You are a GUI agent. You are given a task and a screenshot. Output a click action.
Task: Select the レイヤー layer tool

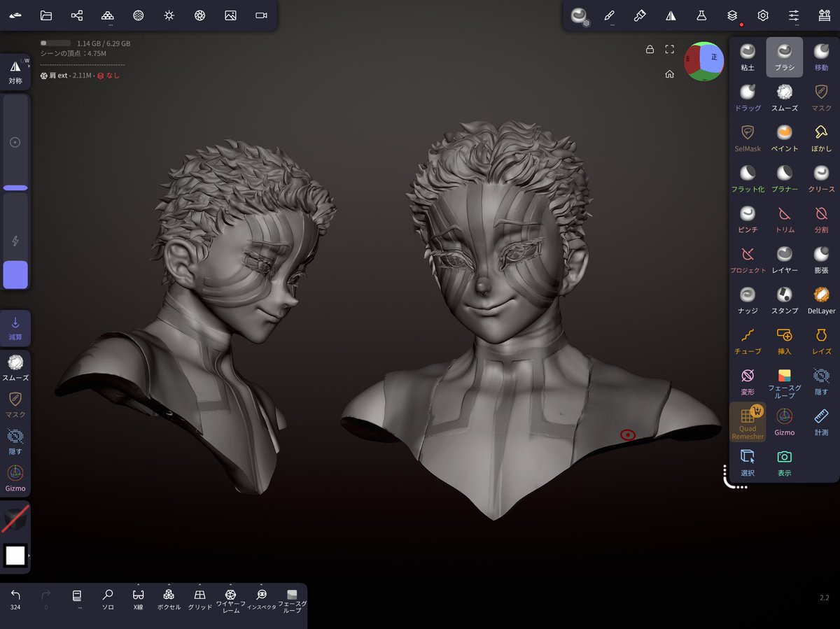pos(785,260)
